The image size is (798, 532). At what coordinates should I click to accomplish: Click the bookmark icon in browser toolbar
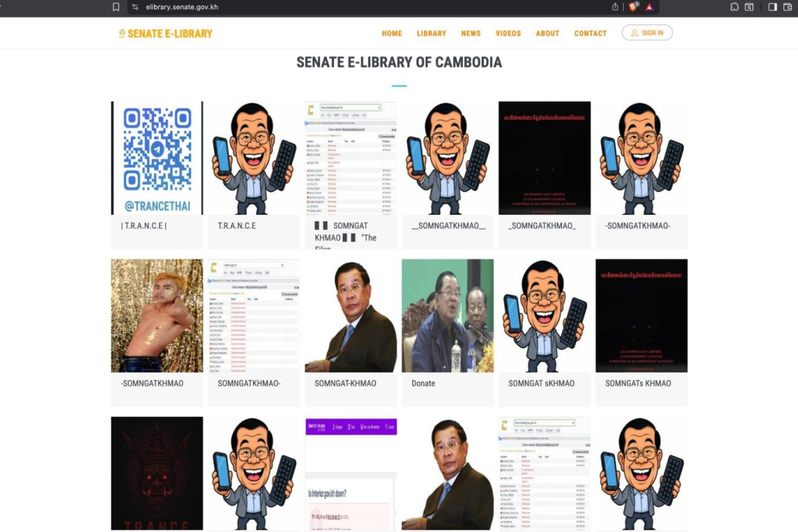tap(116, 7)
